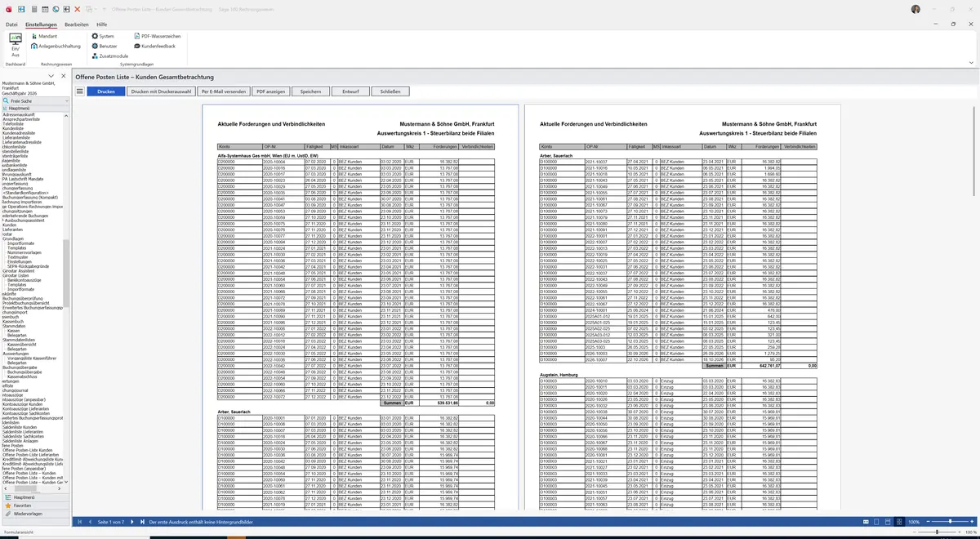The width and height of the screenshot is (980, 539).
Task: Select Saldenliste Sachkonten in the tree
Action: 23,436
